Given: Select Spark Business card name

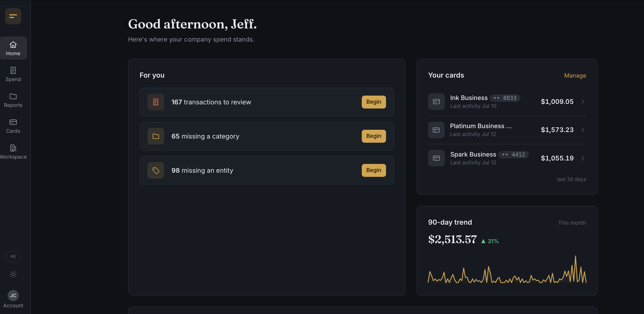Looking at the screenshot, I should point(473,154).
